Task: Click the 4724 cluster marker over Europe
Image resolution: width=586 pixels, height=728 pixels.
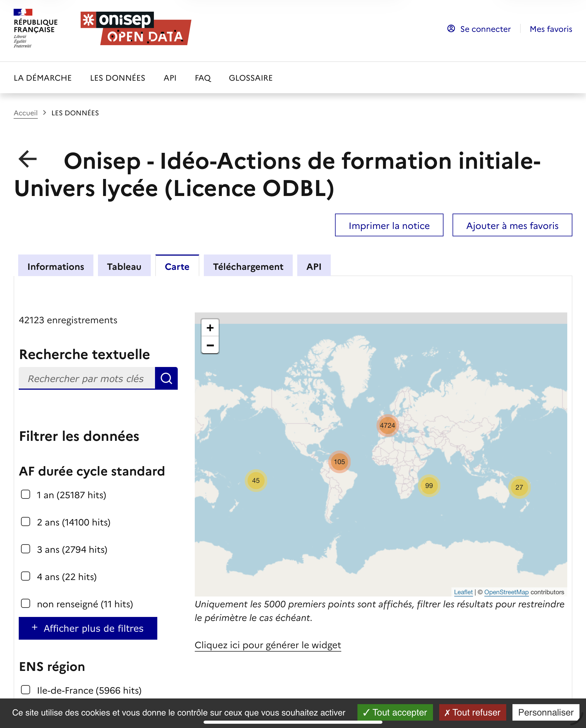Action: click(387, 425)
